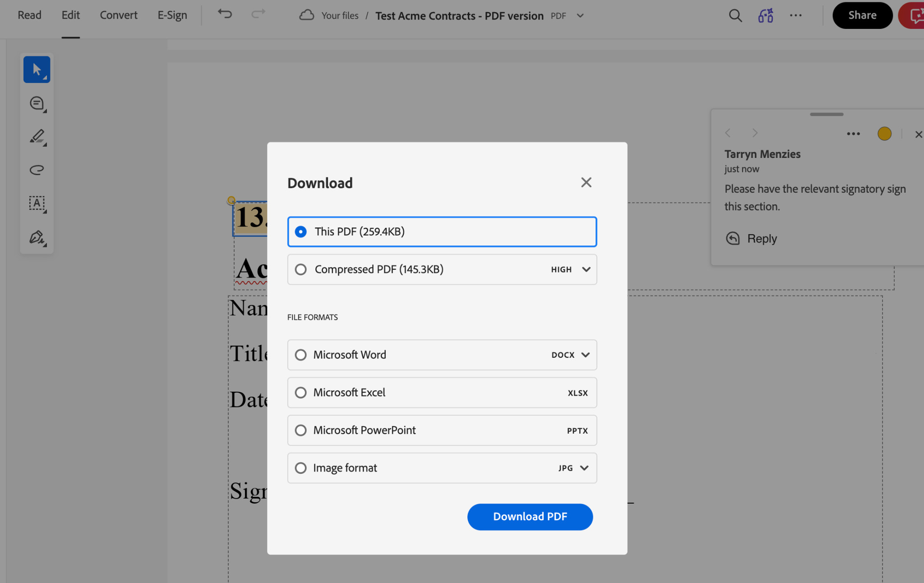Open the Convert tab

pyautogui.click(x=119, y=15)
